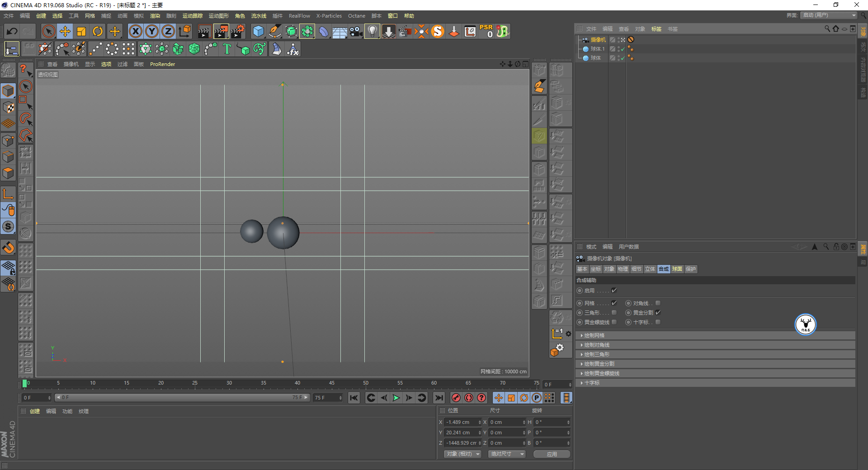Open the Edit Render Settings icon
The image size is (868, 470).
(x=238, y=31)
